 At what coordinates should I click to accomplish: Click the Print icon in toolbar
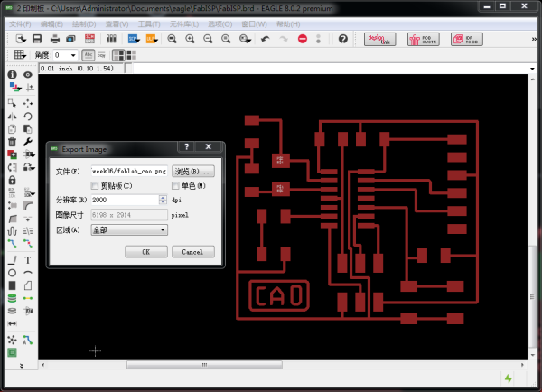pos(54,39)
